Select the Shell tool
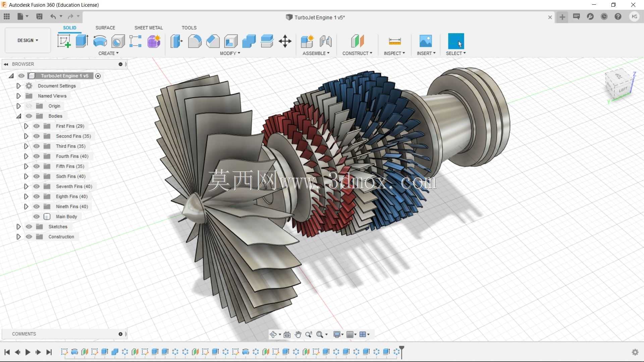 click(231, 41)
